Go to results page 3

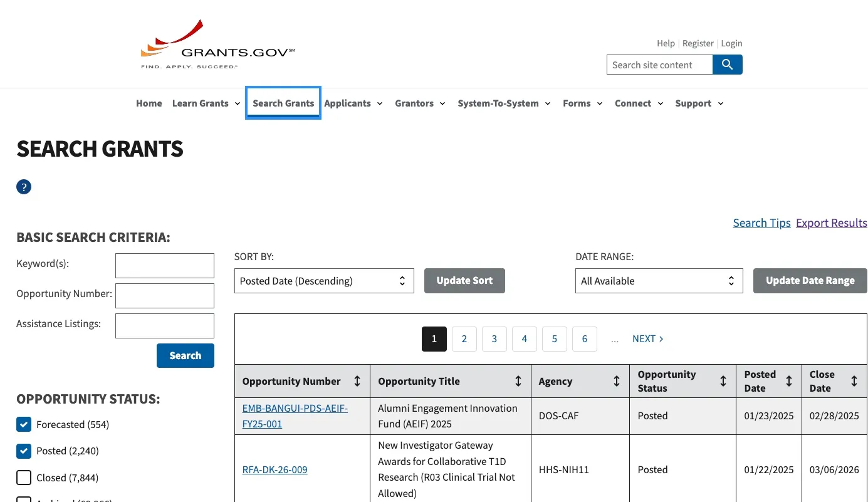pos(494,339)
